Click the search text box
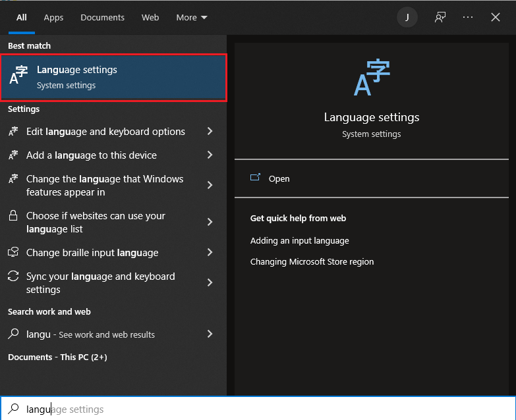The width and height of the screenshot is (516, 420). pyautogui.click(x=258, y=409)
